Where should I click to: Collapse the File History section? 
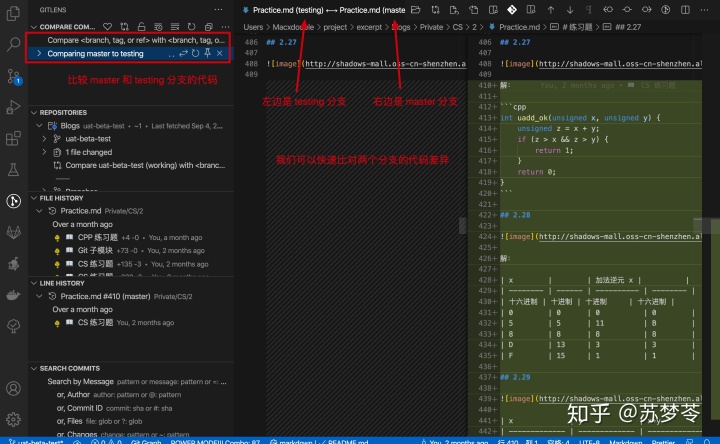34,198
